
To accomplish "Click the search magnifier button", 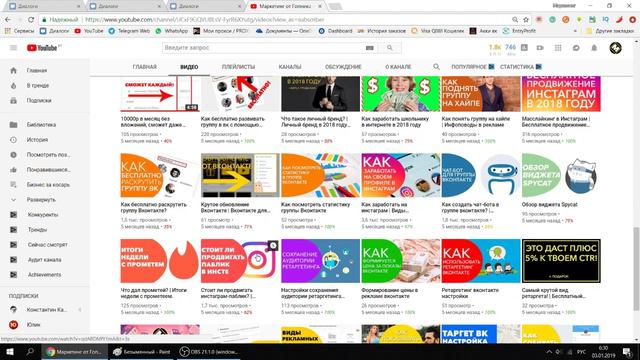I will point(390,48).
